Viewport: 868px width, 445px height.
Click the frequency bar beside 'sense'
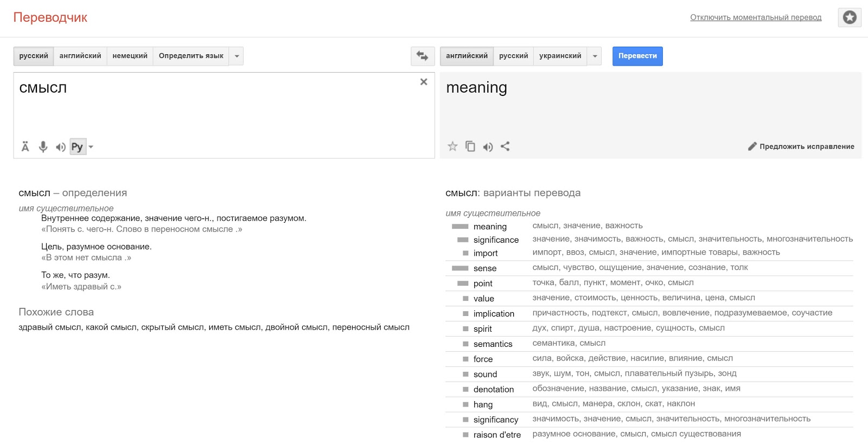point(460,268)
